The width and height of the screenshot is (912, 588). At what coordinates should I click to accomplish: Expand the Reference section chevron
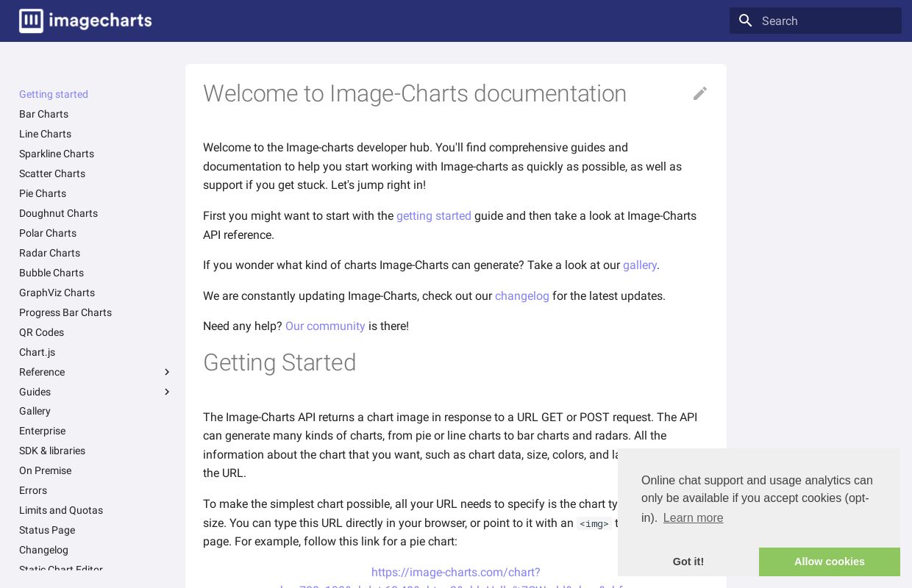(x=167, y=372)
